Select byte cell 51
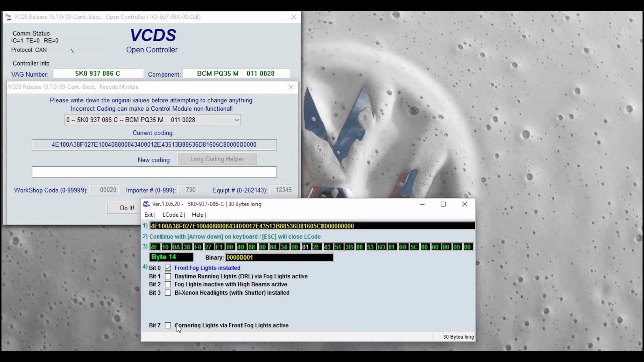The height and width of the screenshot is (362, 644). pos(339,247)
